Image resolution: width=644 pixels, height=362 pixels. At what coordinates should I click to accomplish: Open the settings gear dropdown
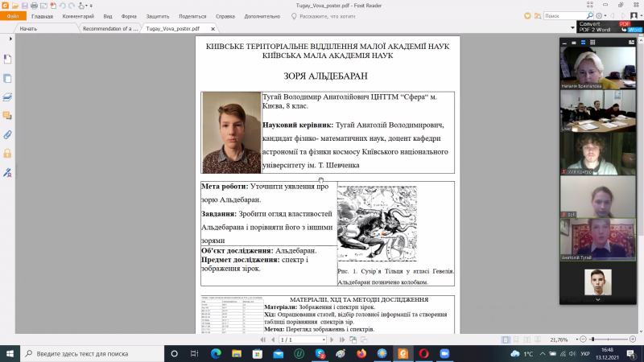click(x=601, y=16)
